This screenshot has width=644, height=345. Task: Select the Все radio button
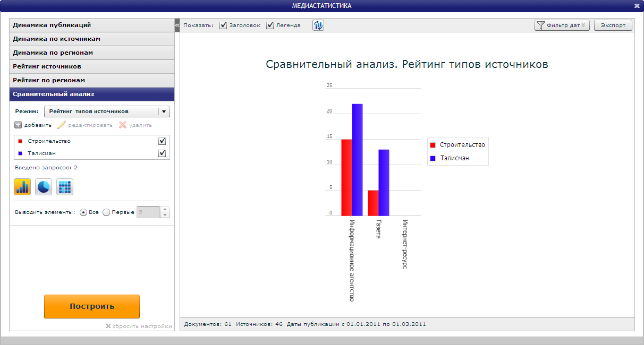[83, 212]
